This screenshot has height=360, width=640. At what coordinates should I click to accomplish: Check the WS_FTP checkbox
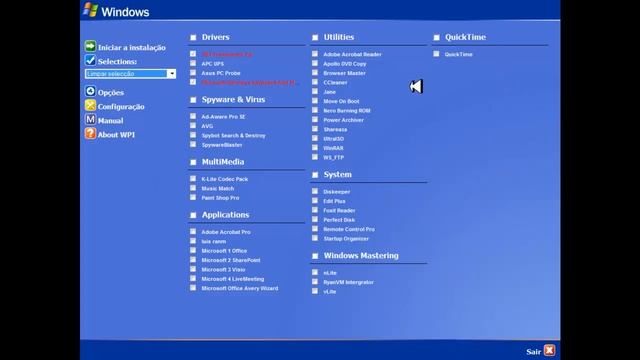(315, 157)
